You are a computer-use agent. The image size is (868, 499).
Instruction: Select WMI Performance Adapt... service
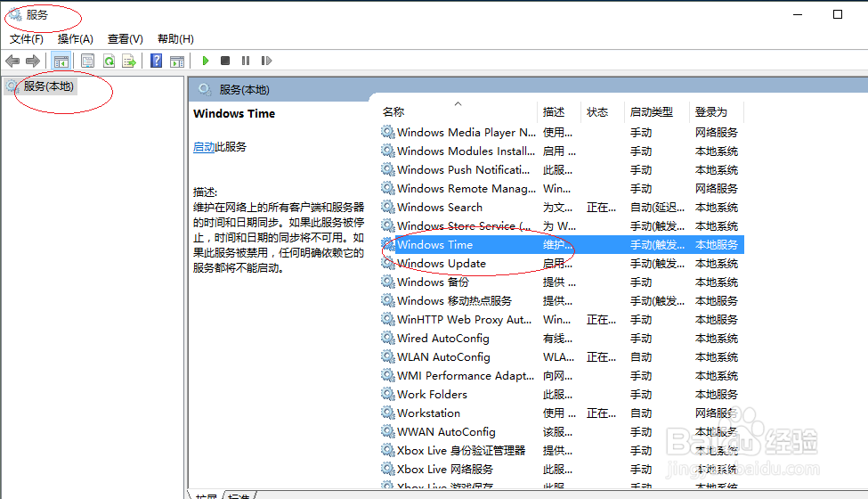(562, 376)
